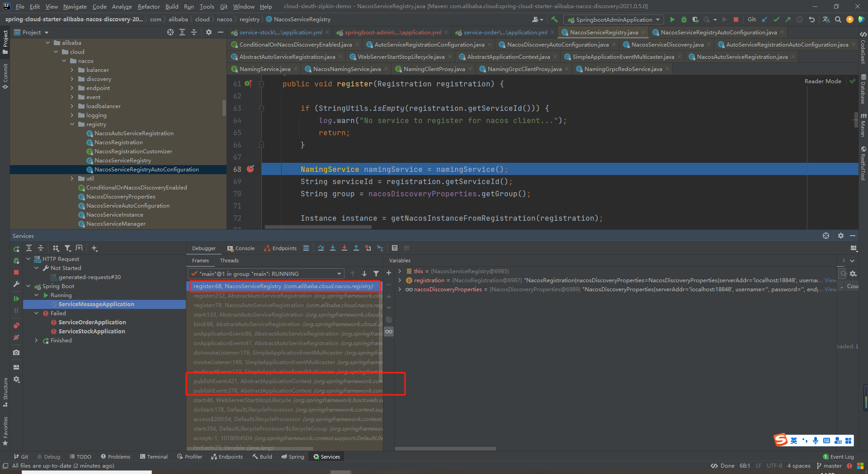Click the New Watch plus icon in the Variables panel
This screenshot has width=868, height=474.
pyautogui.click(x=388, y=273)
